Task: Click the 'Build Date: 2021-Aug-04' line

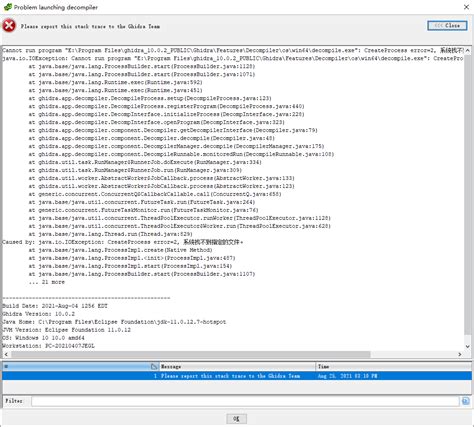Action: (55, 306)
